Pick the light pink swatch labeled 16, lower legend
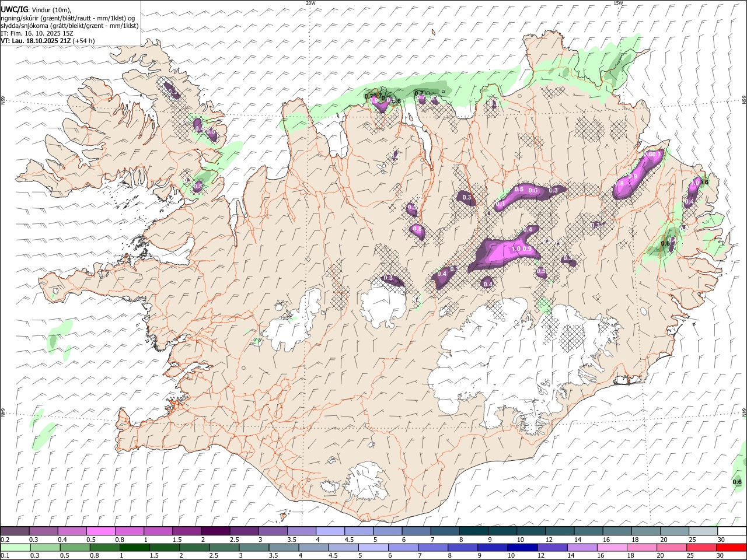This screenshot has width=747, height=560. tap(612, 548)
